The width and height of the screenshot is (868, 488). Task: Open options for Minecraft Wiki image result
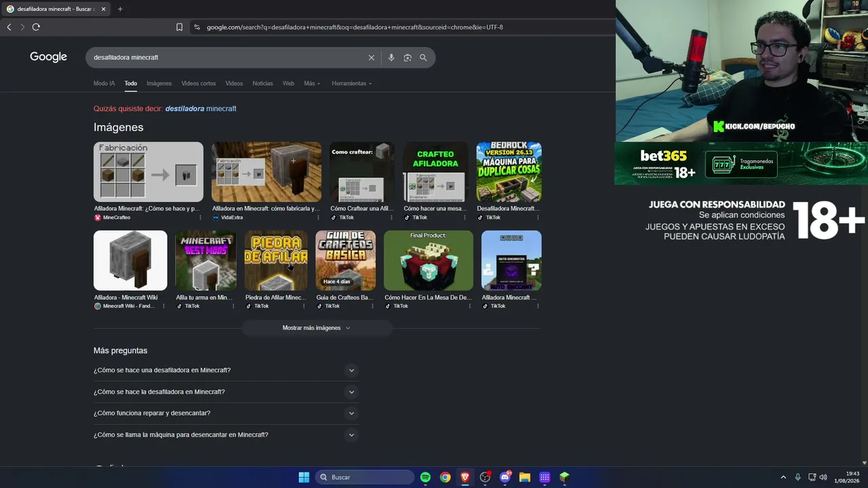click(x=163, y=306)
